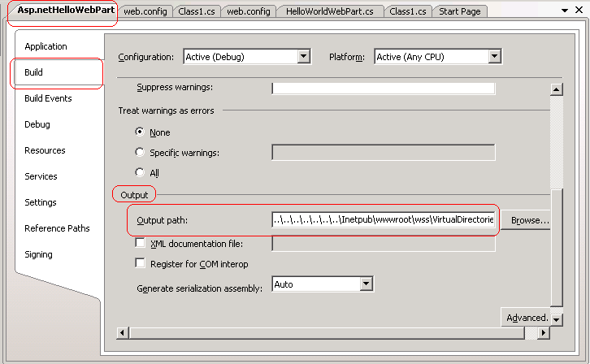Switch to HelloWorldWebPart.cs tab
This screenshot has width=590, height=364.
click(x=329, y=11)
